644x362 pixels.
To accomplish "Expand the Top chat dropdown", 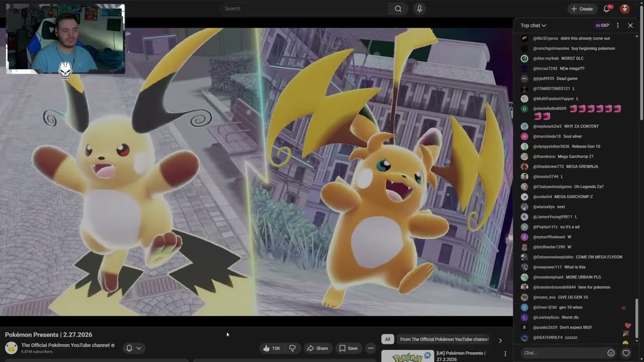I will pos(533,25).
